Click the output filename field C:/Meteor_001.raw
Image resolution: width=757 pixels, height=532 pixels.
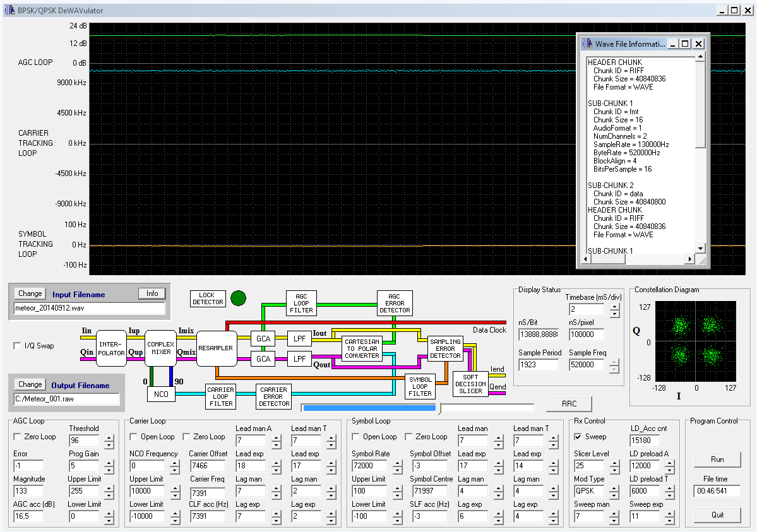66,399
